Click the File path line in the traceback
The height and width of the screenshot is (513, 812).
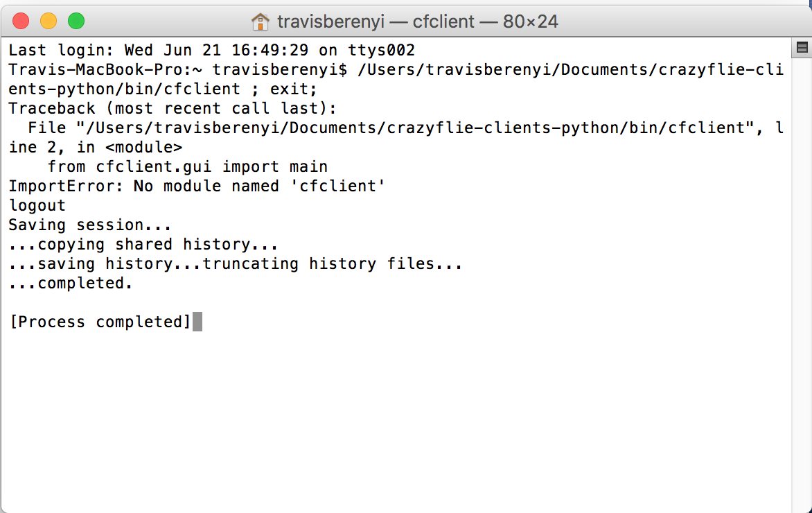(x=395, y=128)
